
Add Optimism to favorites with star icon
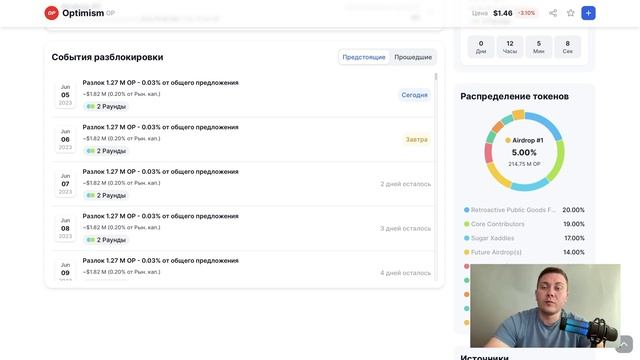coord(571,13)
